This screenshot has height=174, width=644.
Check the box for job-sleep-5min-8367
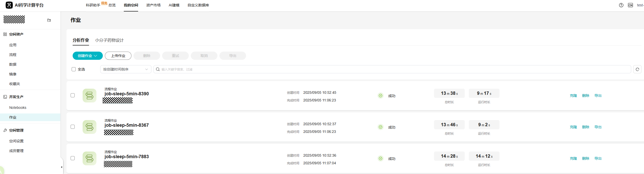[x=73, y=127]
